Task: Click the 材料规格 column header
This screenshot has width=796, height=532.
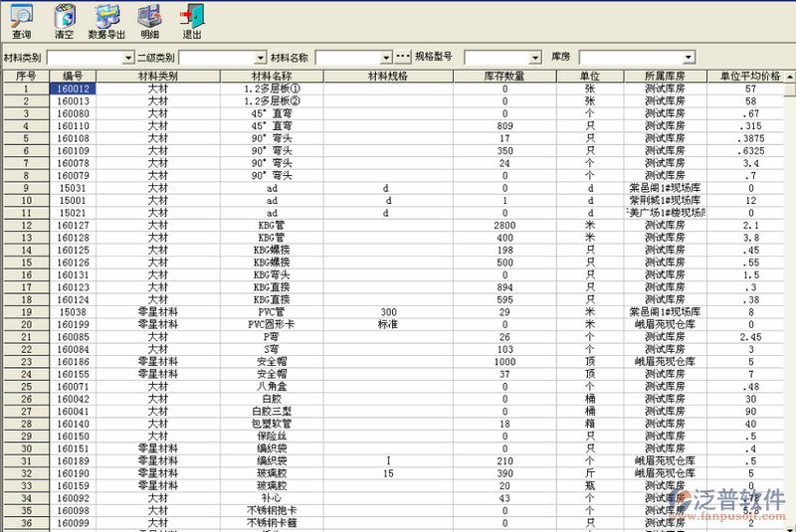Action: click(x=388, y=77)
